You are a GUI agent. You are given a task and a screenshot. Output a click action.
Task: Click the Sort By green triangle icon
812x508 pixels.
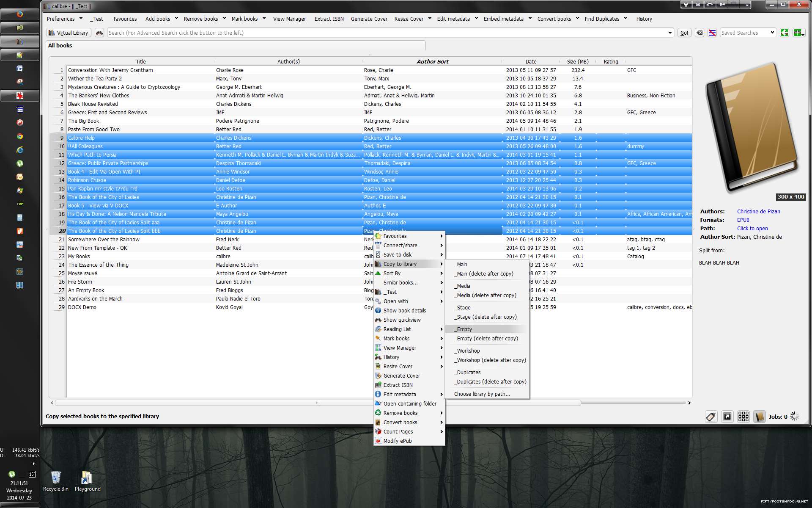[378, 273]
